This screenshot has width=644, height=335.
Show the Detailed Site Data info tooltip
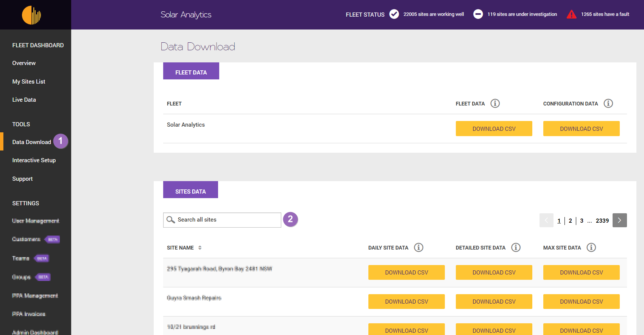[516, 247]
